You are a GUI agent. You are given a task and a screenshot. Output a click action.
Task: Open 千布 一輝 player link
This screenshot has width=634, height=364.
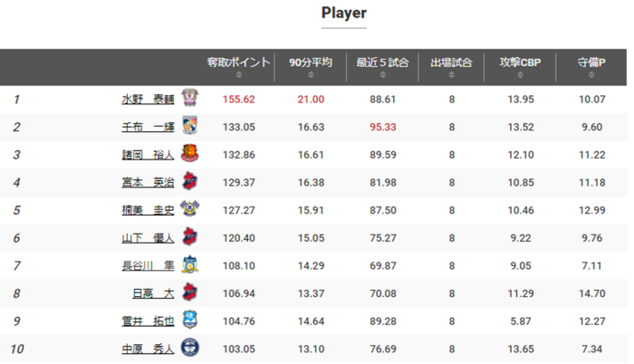pos(148,127)
